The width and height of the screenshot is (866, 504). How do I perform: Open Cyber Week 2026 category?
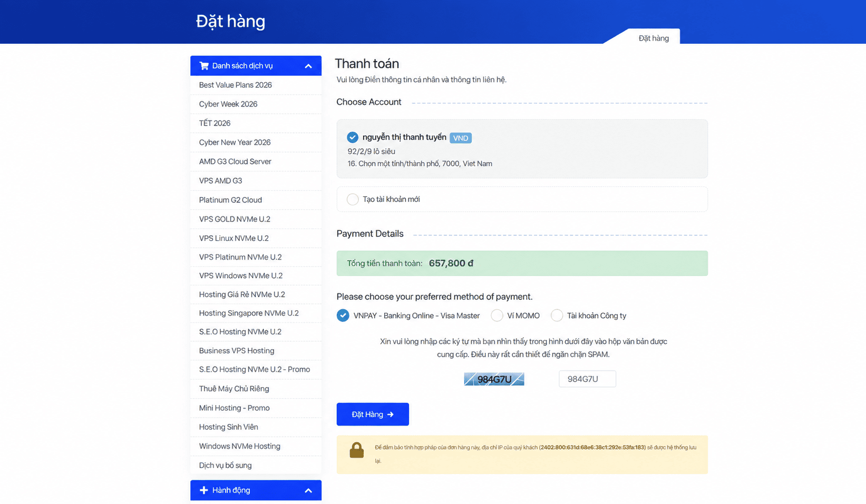pyautogui.click(x=256, y=104)
